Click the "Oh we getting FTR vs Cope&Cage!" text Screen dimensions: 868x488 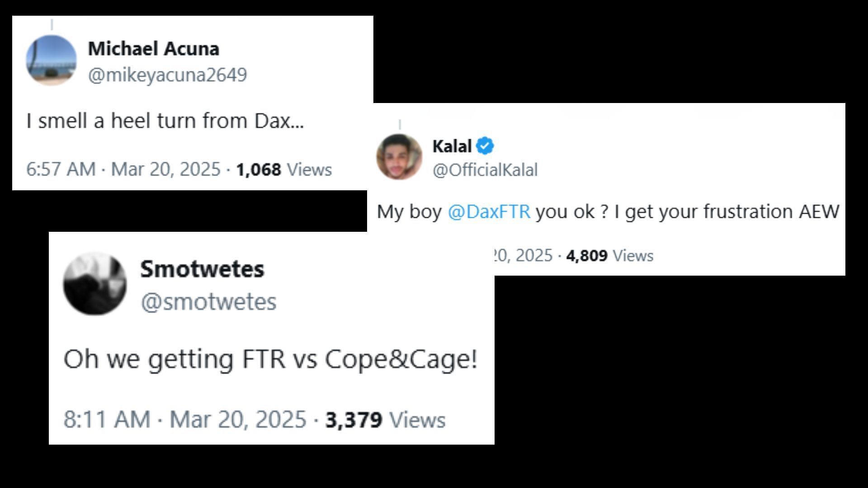[x=270, y=360]
